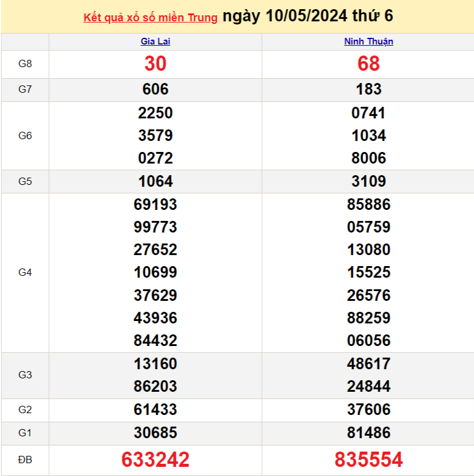474x476 pixels.
Task: Click G2 number 61433
Action: (156, 409)
